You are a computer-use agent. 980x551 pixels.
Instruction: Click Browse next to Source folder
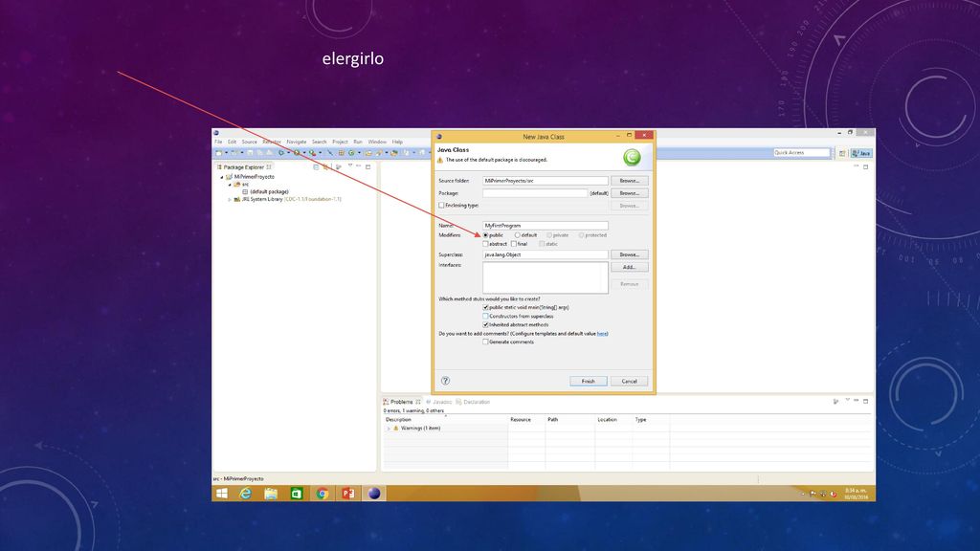630,181
